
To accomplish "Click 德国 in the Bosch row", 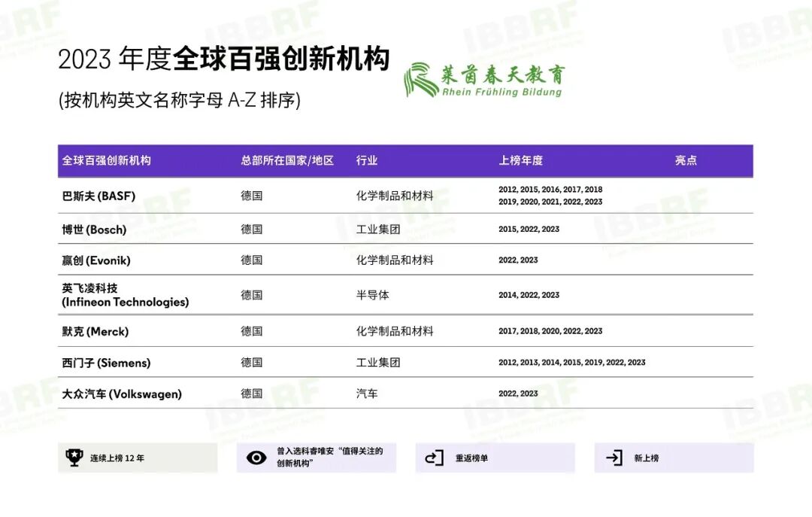I will [252, 229].
